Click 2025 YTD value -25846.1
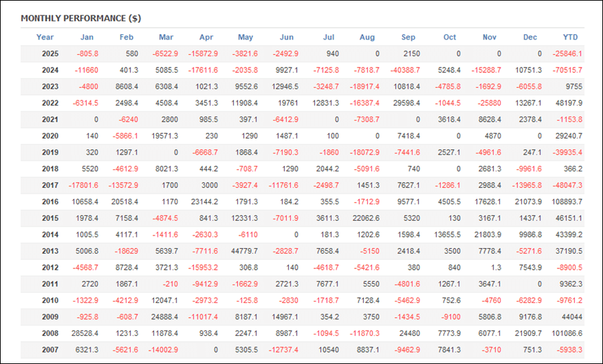The height and width of the screenshot is (364, 603). 567,54
